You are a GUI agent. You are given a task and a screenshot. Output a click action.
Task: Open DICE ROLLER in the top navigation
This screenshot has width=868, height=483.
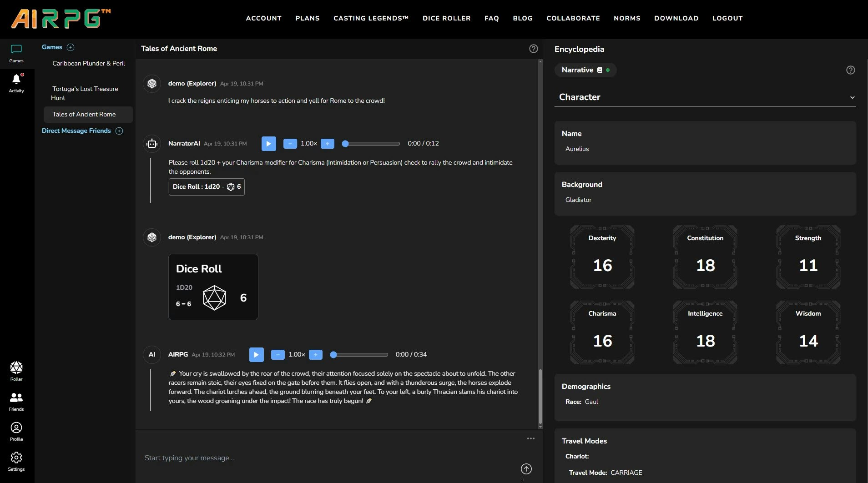(x=447, y=18)
